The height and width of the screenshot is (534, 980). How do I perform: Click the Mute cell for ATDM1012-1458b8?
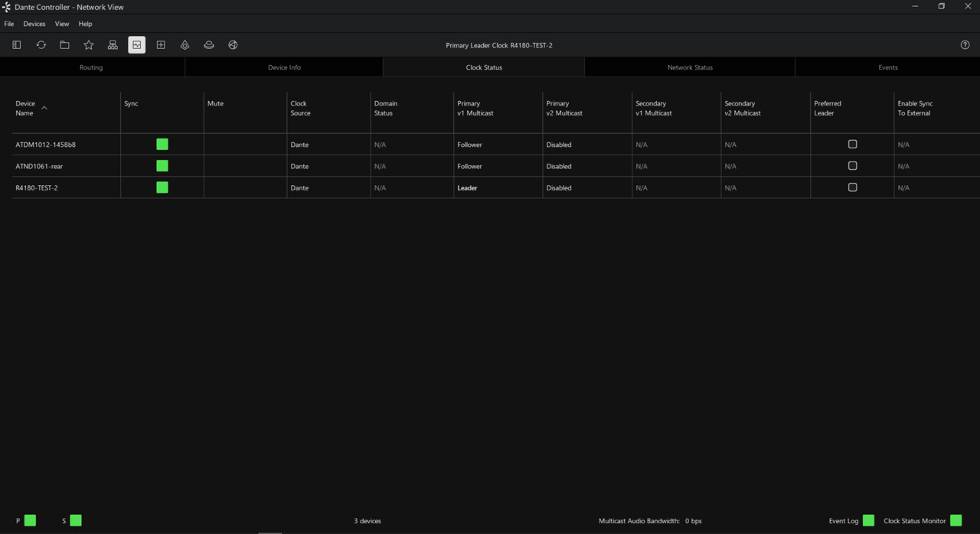coord(245,145)
